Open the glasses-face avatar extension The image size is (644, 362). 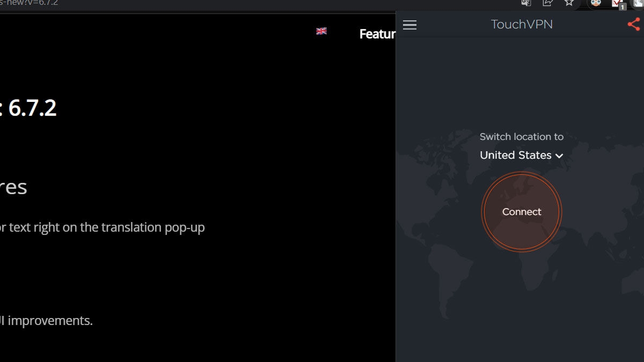pos(595,3)
